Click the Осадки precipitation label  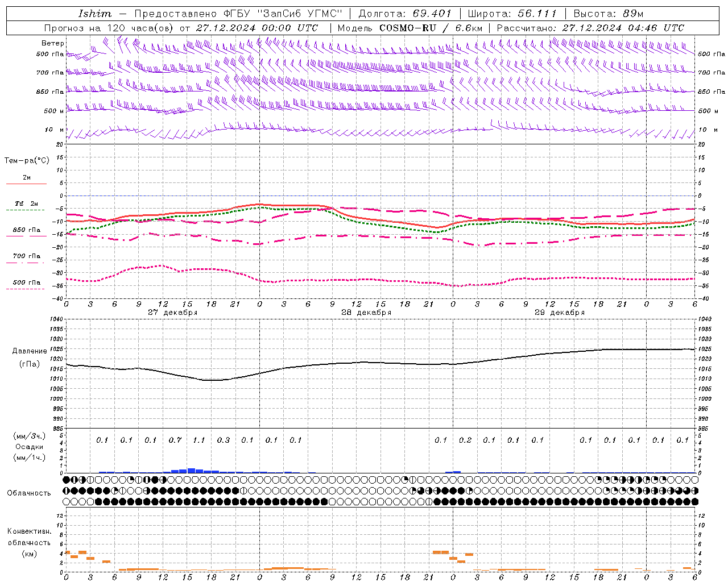pyautogui.click(x=30, y=447)
